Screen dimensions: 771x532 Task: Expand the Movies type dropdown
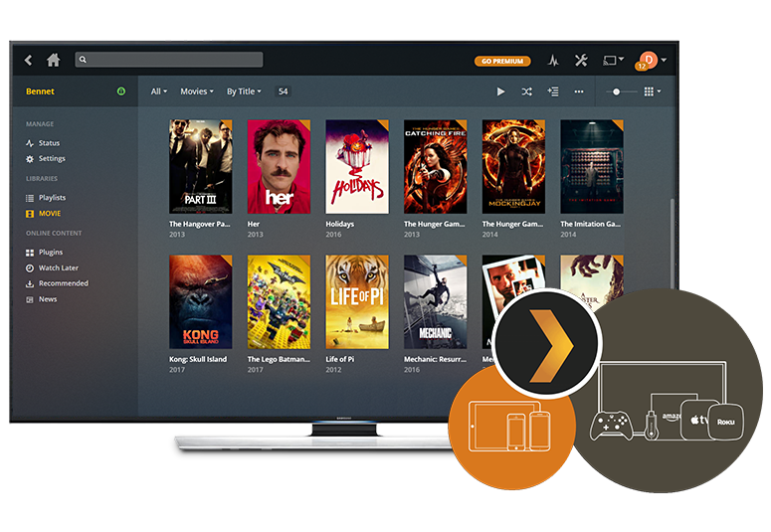point(197,91)
